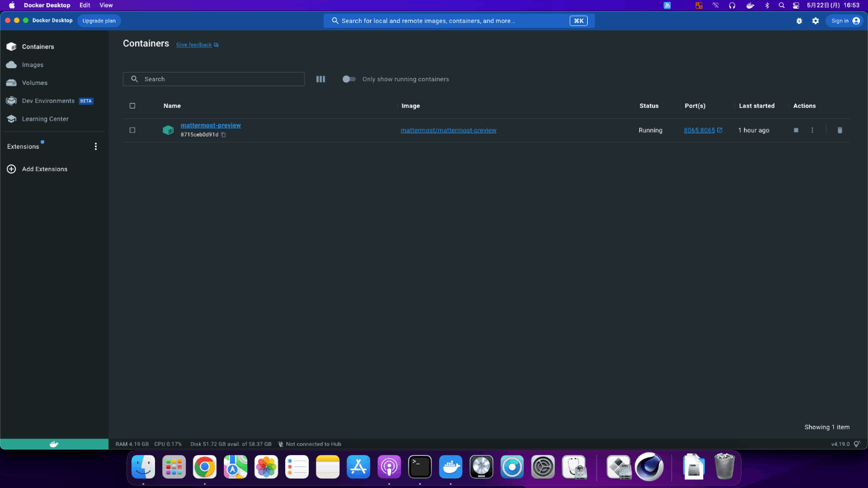Screen dimensions: 868x488
Task: Check the select-all containers header checkbox
Action: click(x=132, y=105)
